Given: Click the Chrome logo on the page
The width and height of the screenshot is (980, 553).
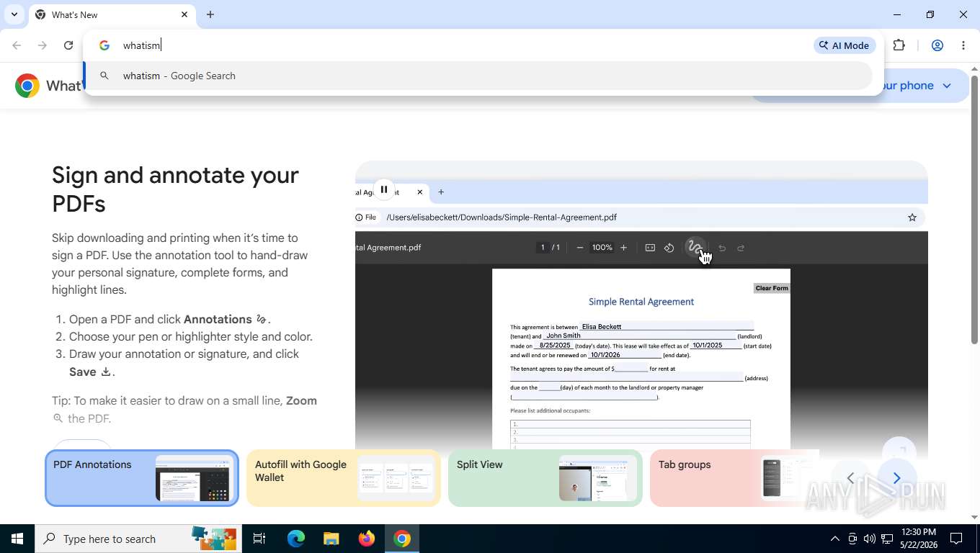Looking at the screenshot, I should click(x=27, y=86).
